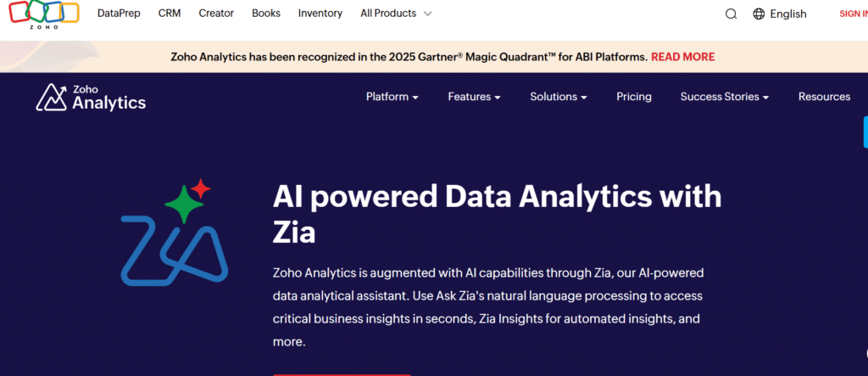The image size is (868, 376).
Task: Click the red sparkle star icon
Action: (201, 187)
